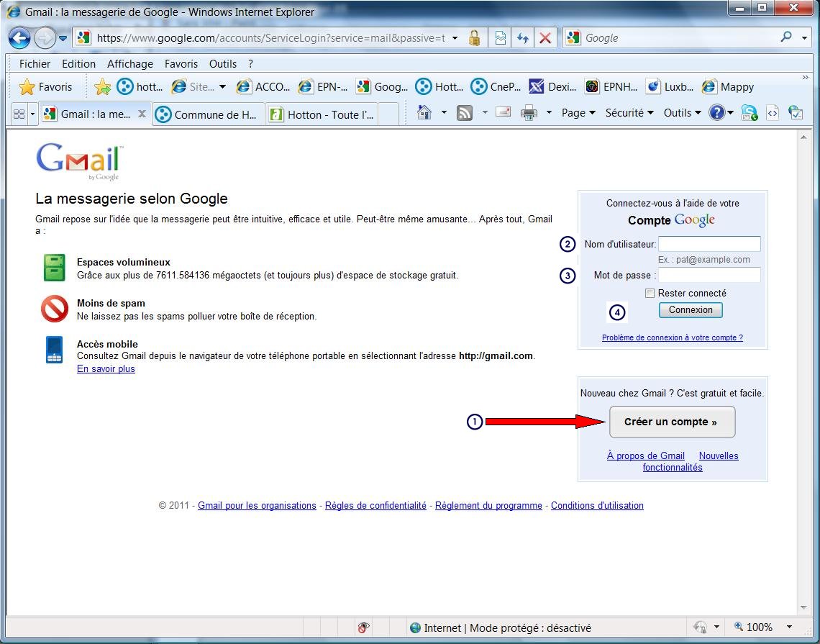Refresh the page with the refresh icon
Image resolution: width=820 pixels, height=644 pixels.
pyautogui.click(x=522, y=37)
